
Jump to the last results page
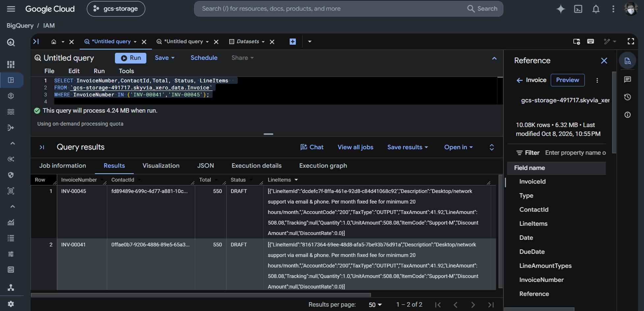coord(491,305)
